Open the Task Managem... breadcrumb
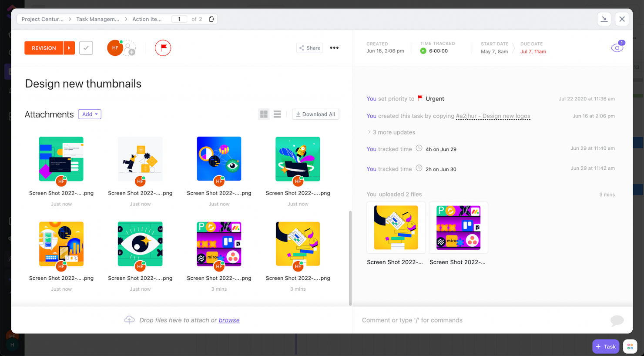 point(97,19)
